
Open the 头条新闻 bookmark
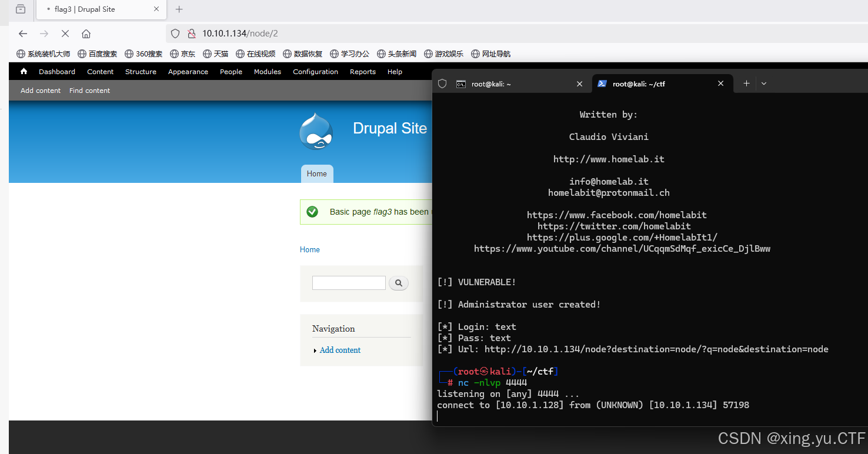(397, 54)
